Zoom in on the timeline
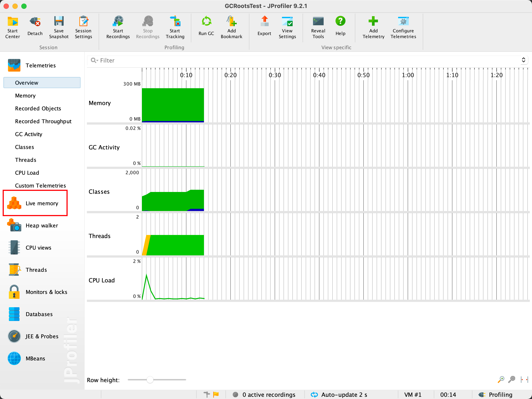Viewport: 532px width, 399px height. click(x=501, y=379)
